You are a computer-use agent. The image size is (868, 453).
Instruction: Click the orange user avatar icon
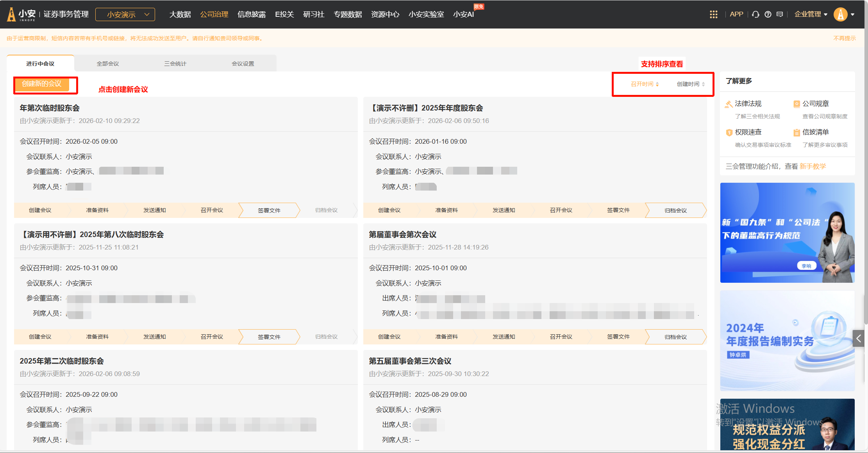[x=840, y=14]
